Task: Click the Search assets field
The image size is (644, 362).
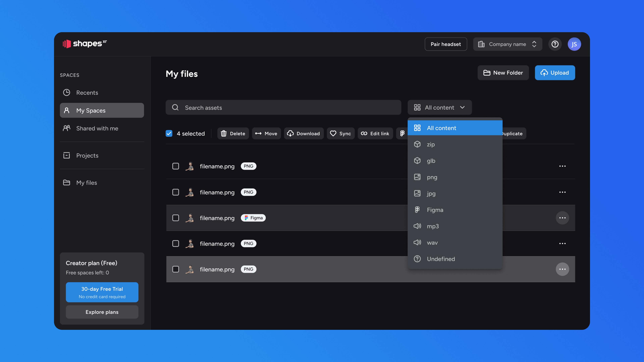Action: coord(283,107)
